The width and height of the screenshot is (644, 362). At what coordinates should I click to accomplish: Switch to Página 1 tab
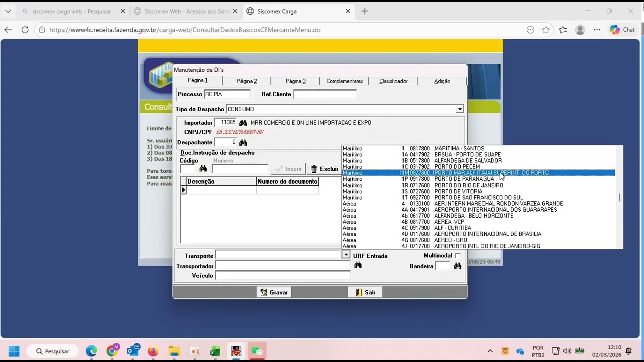tap(198, 81)
